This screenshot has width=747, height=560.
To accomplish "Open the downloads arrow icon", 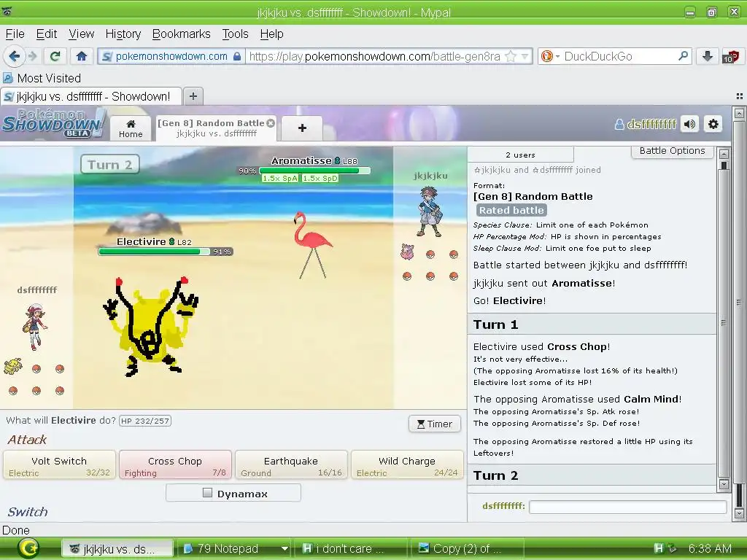I will coord(708,56).
